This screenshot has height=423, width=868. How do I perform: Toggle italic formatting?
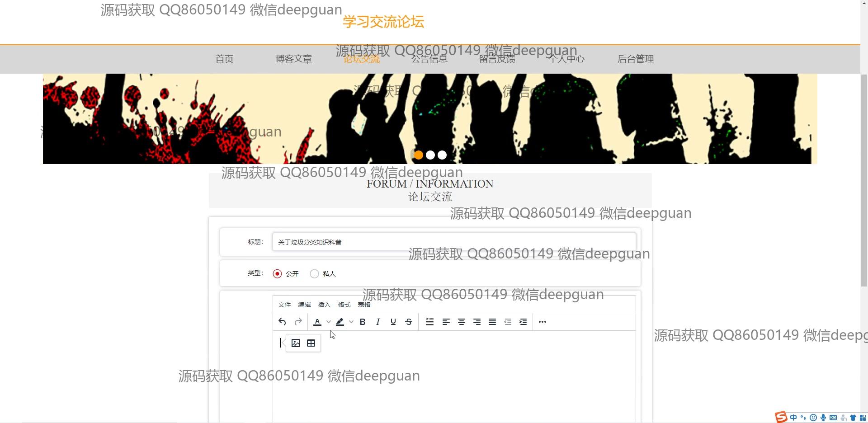pos(378,322)
